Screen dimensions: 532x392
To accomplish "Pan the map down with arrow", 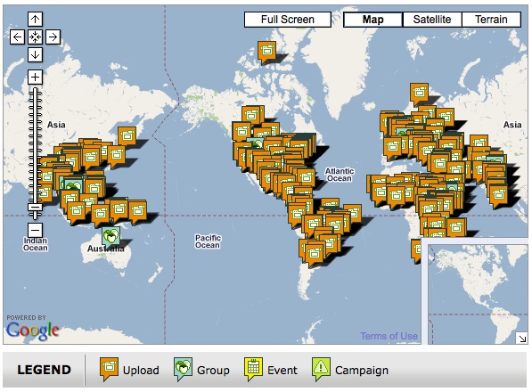I will tap(35, 54).
